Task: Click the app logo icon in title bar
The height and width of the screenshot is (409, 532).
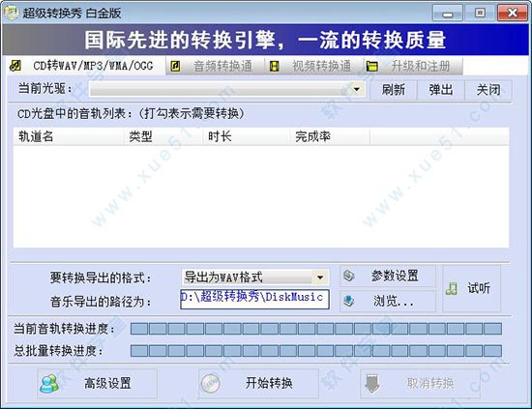Action: 12,13
